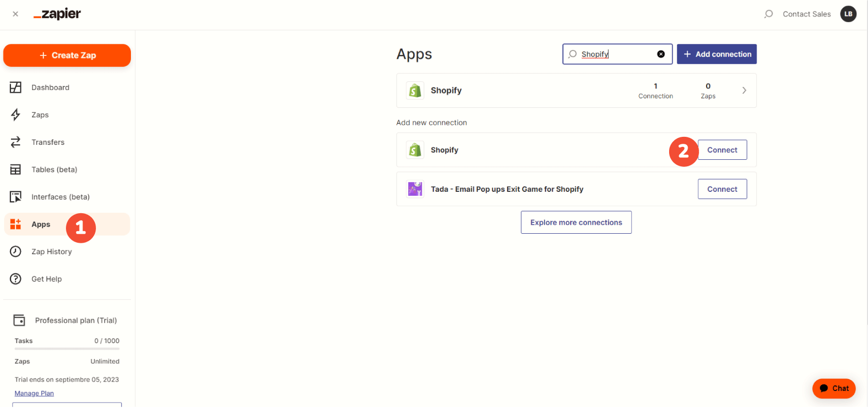The width and height of the screenshot is (868, 411).
Task: Click the Get Help question mark icon
Action: click(x=15, y=279)
